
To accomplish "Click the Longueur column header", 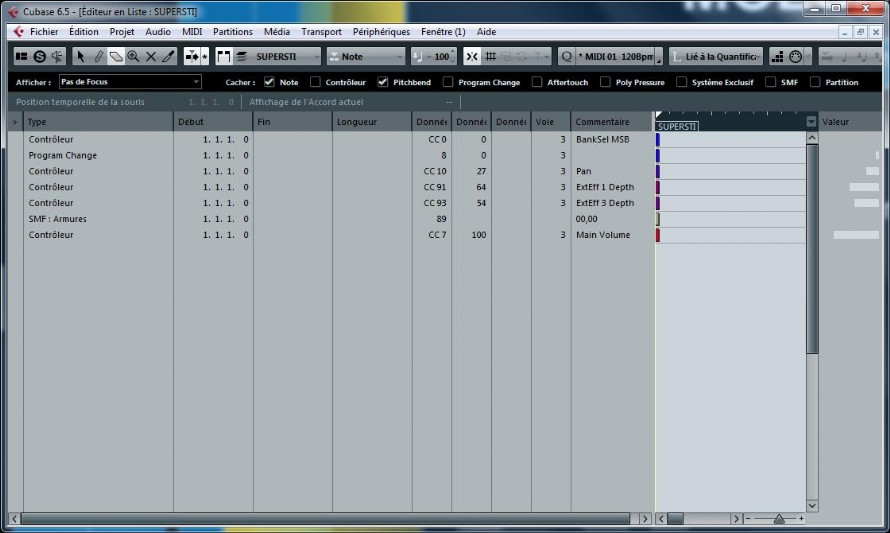I will click(372, 121).
